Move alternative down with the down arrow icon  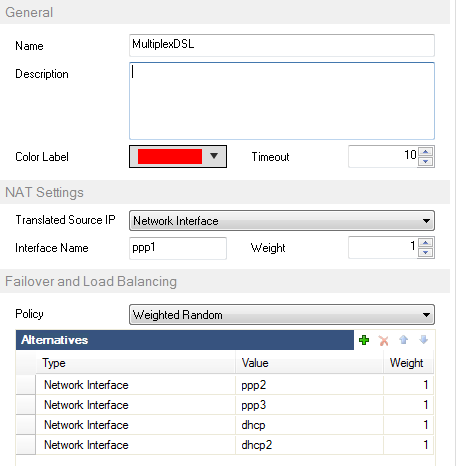click(x=423, y=340)
